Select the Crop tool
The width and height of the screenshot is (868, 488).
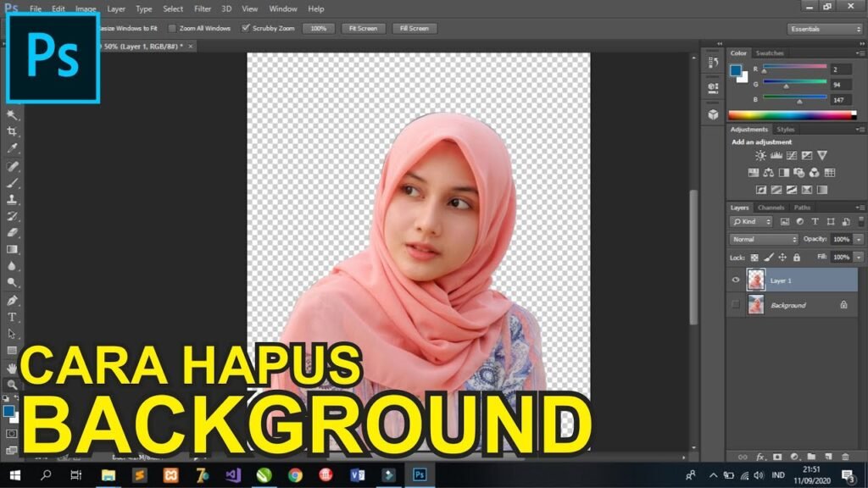pos(12,131)
